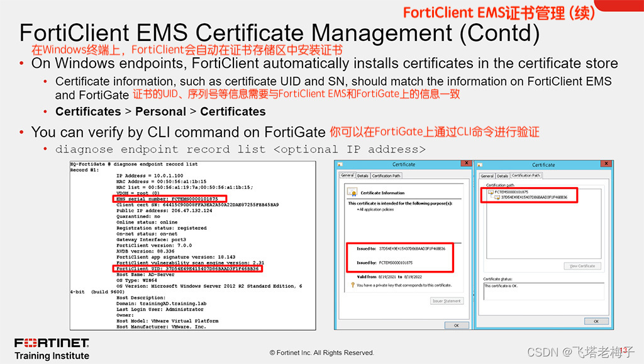Click Issued by FCTEMS0000101875 value

pos(396,263)
